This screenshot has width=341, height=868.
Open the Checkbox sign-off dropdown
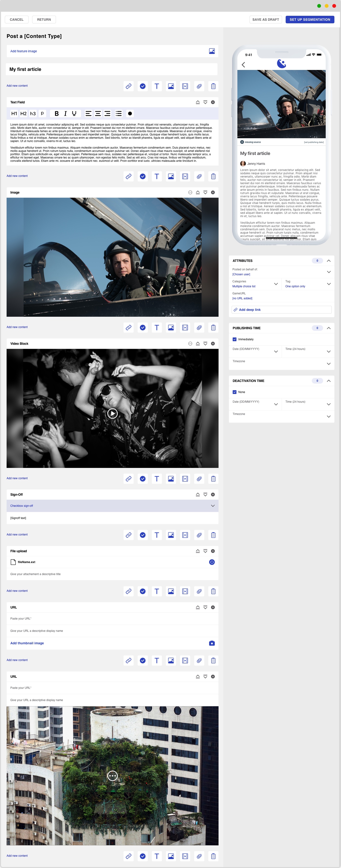coord(213,506)
